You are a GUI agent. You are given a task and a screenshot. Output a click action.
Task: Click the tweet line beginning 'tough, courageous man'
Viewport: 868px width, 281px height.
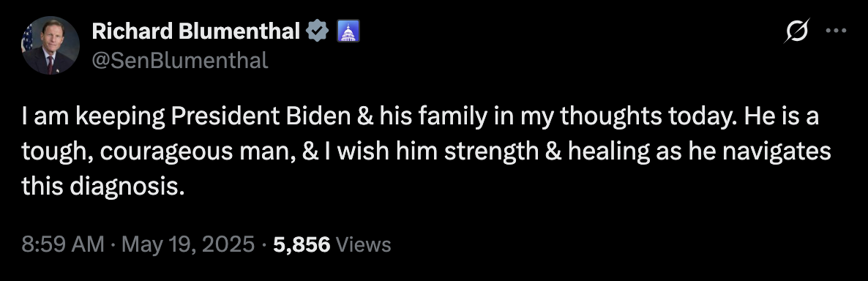click(426, 151)
